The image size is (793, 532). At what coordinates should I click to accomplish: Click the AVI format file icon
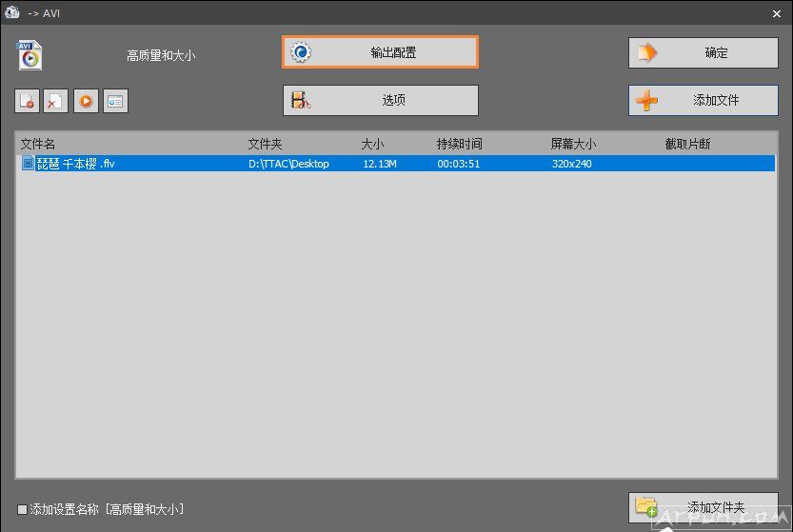pos(30,55)
